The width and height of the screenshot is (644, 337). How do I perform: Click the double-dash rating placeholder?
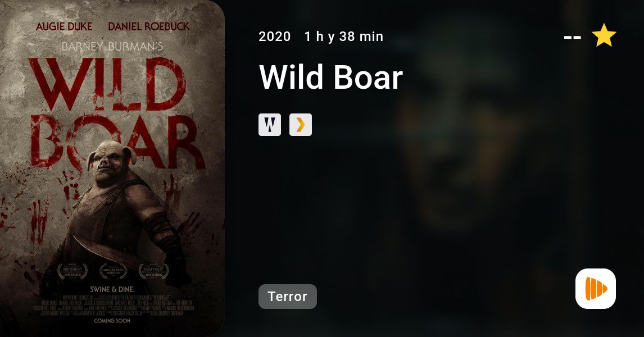(x=573, y=37)
